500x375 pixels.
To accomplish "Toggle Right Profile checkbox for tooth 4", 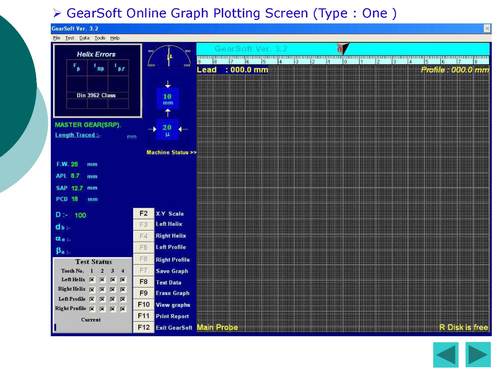I will click(x=123, y=309).
